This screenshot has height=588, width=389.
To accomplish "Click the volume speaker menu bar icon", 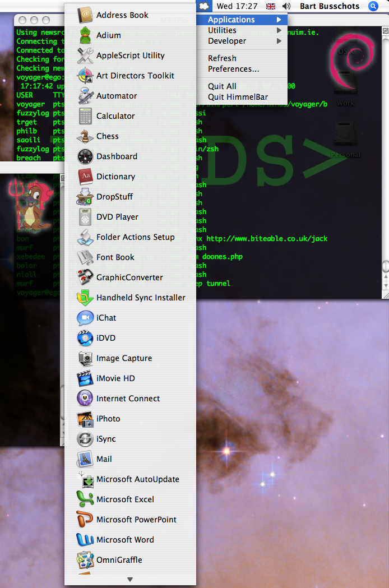I will click(x=286, y=6).
